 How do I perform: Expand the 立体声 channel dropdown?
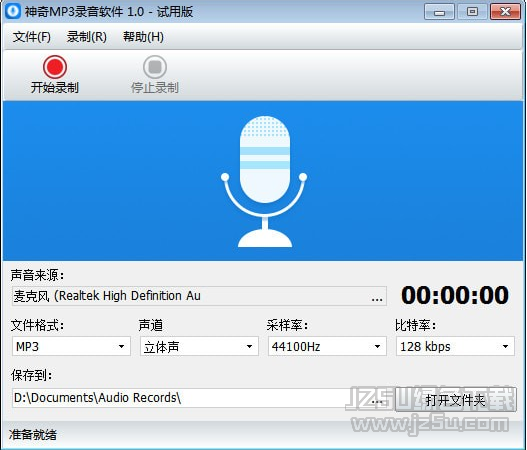pos(199,346)
